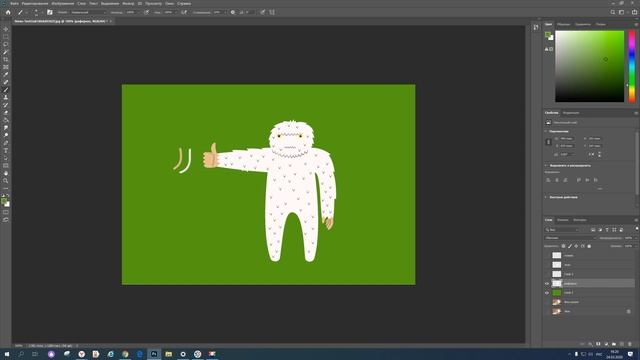Add layer mask button in Layers panel
The height and width of the screenshot is (360, 640).
tap(598, 344)
